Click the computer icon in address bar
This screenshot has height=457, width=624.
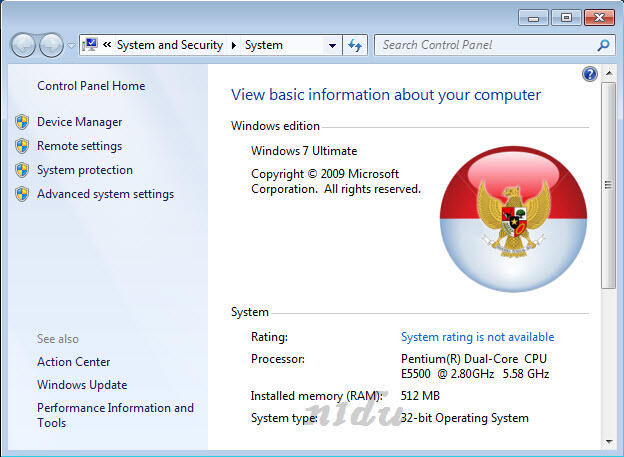[91, 45]
